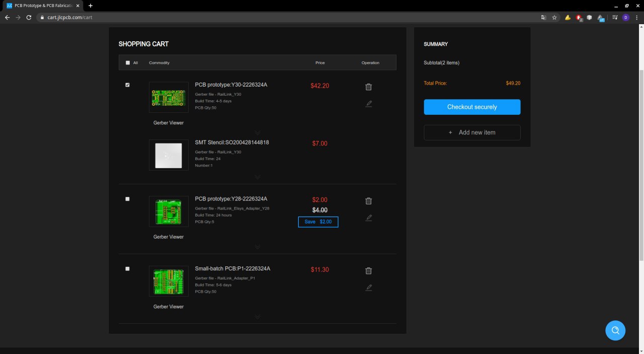The width and height of the screenshot is (644, 354).
Task: Open the RailLink_Adapter_P1 board thumbnail
Action: (x=169, y=281)
